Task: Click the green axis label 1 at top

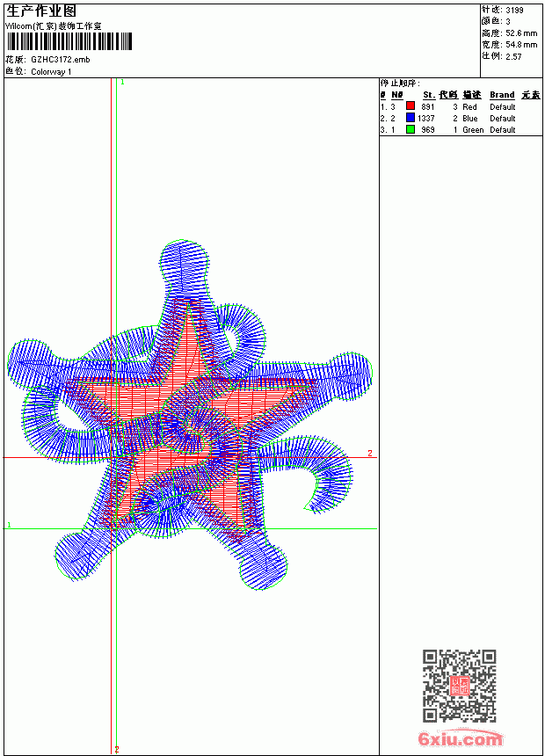Action: [x=122, y=83]
